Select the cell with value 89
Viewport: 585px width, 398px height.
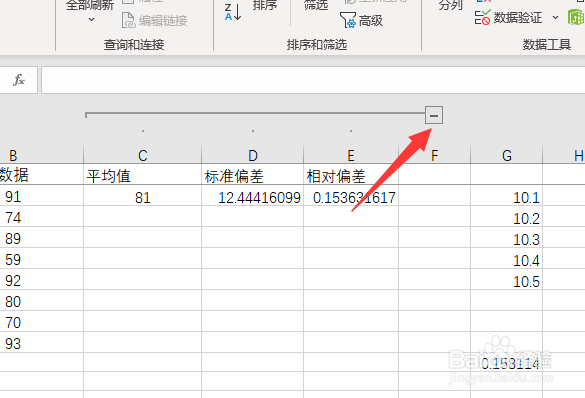[41, 237]
